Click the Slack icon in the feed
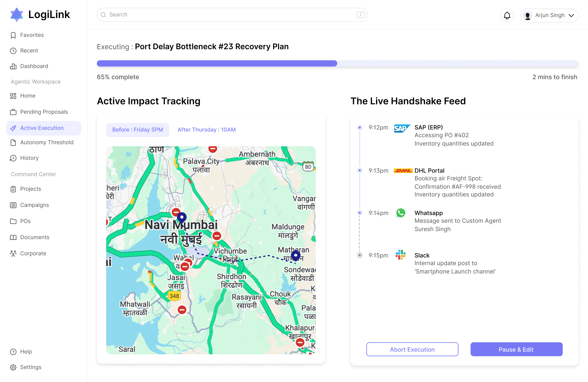The image size is (588, 382). (400, 255)
